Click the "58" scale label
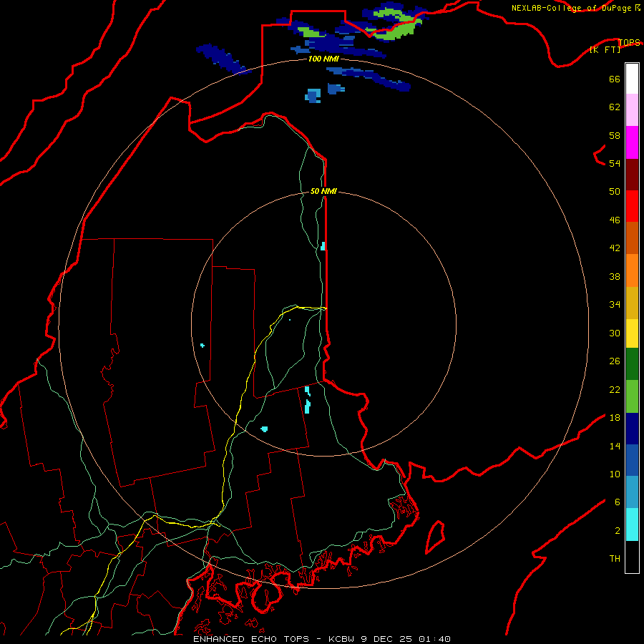 [615, 135]
